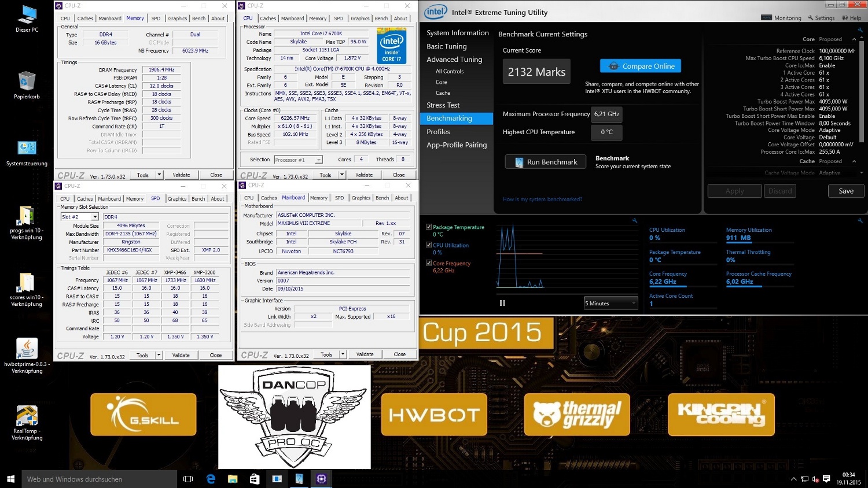
Task: Click Run Benchmark button
Action: point(545,162)
